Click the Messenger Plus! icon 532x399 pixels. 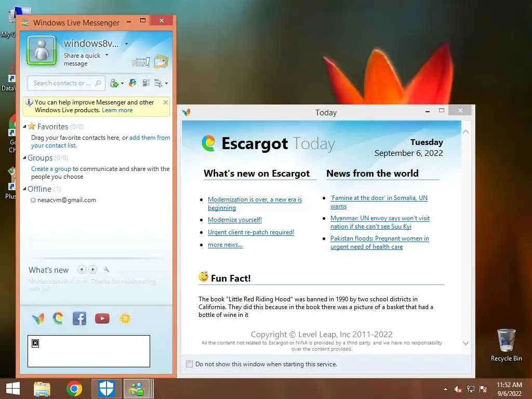(140, 62)
